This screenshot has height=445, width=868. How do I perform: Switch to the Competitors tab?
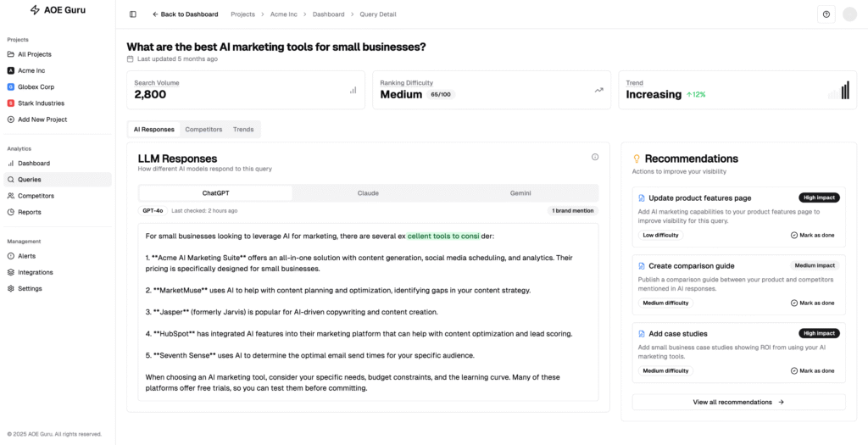(x=203, y=130)
